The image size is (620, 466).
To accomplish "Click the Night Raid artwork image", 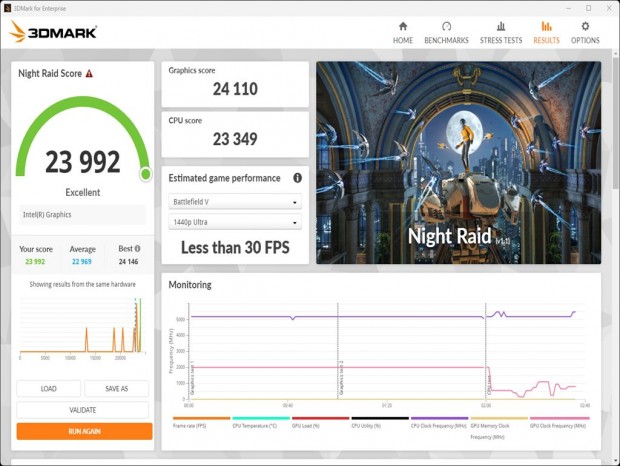I will (459, 162).
